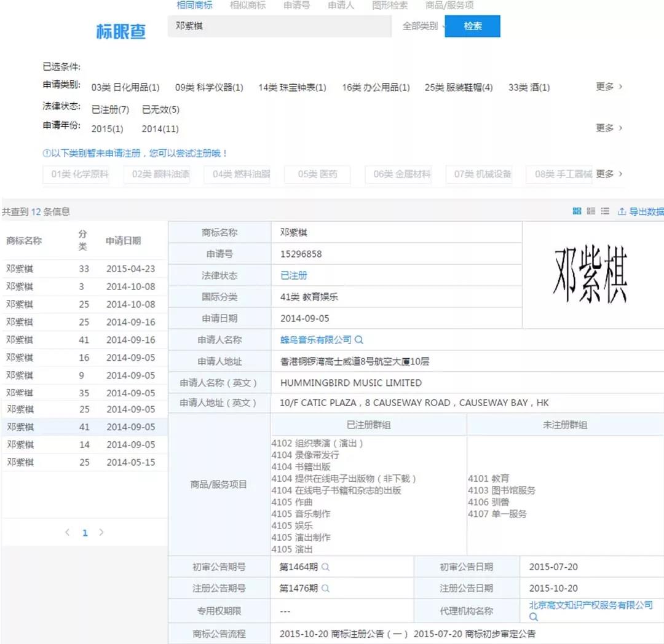Click the export data (导出数据) icon

tap(622, 211)
